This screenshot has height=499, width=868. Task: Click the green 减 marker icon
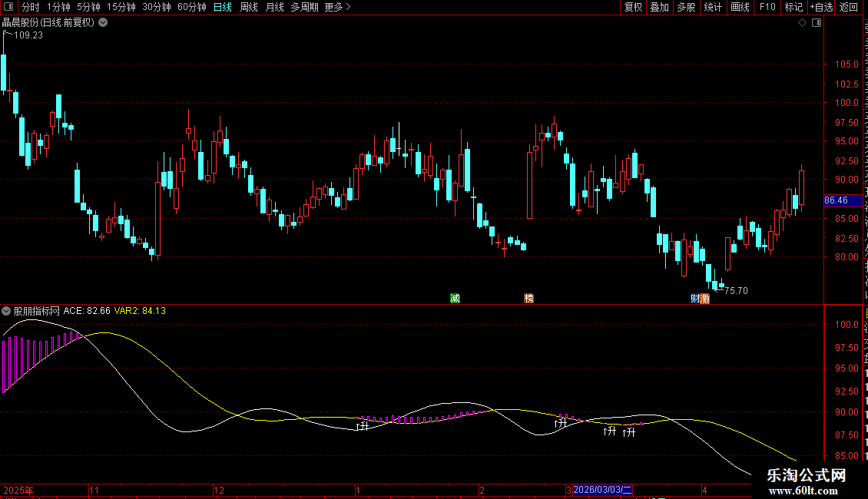pyautogui.click(x=455, y=298)
